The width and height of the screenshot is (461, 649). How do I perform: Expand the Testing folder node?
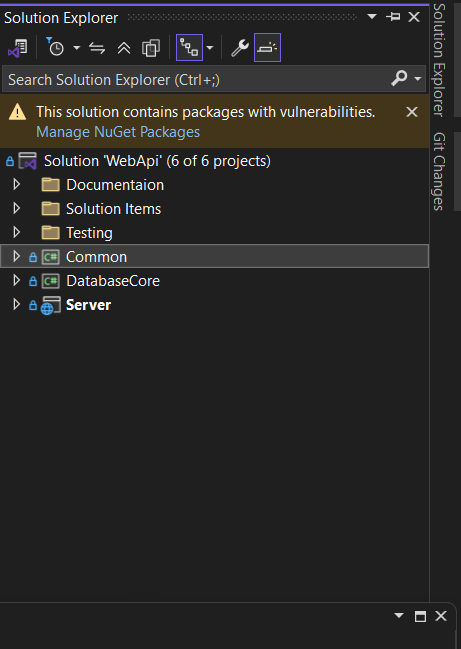pyautogui.click(x=16, y=232)
